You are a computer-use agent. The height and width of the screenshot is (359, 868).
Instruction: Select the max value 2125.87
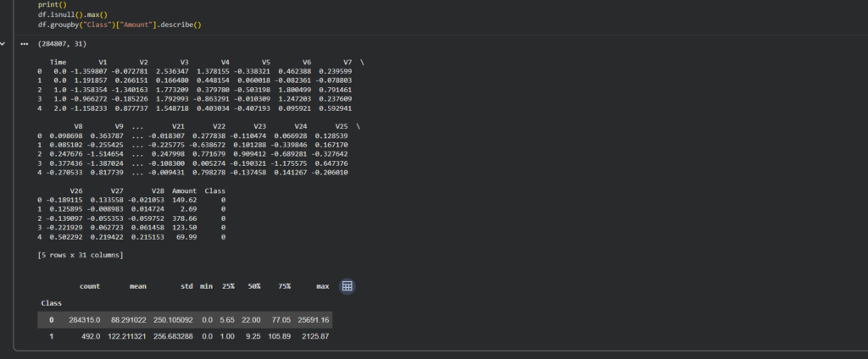(x=315, y=336)
